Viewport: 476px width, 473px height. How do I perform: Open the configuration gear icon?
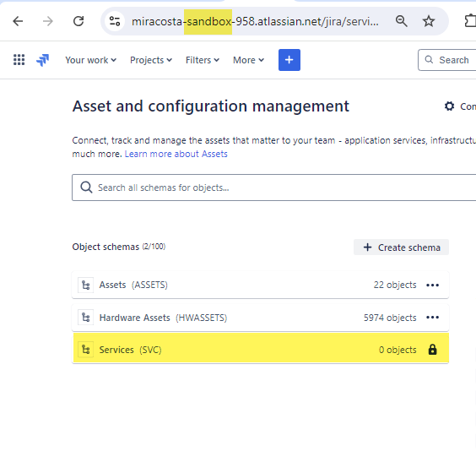coord(449,106)
